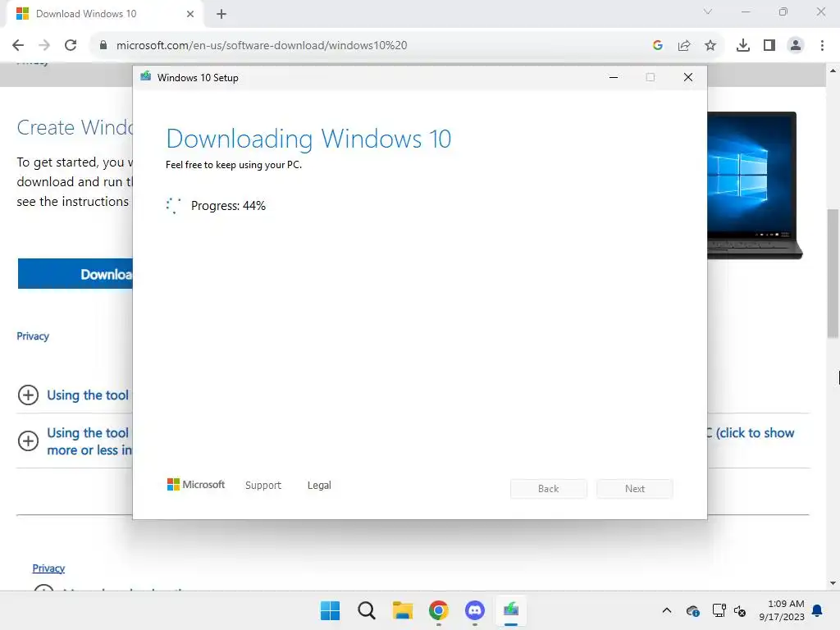Open Google search side icon in address bar
This screenshot has height=630, width=840.
coord(658,45)
